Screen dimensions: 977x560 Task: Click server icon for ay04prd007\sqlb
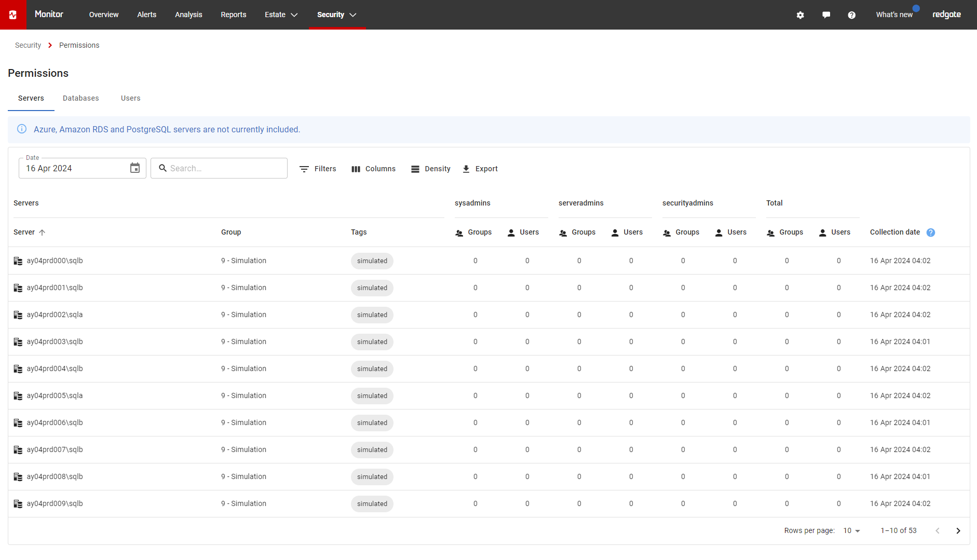pyautogui.click(x=18, y=450)
